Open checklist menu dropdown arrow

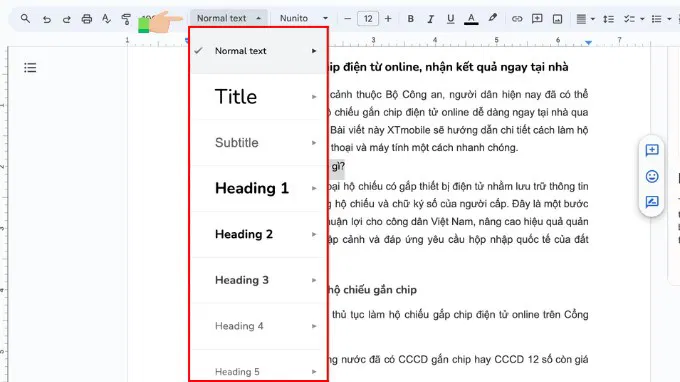(642, 19)
